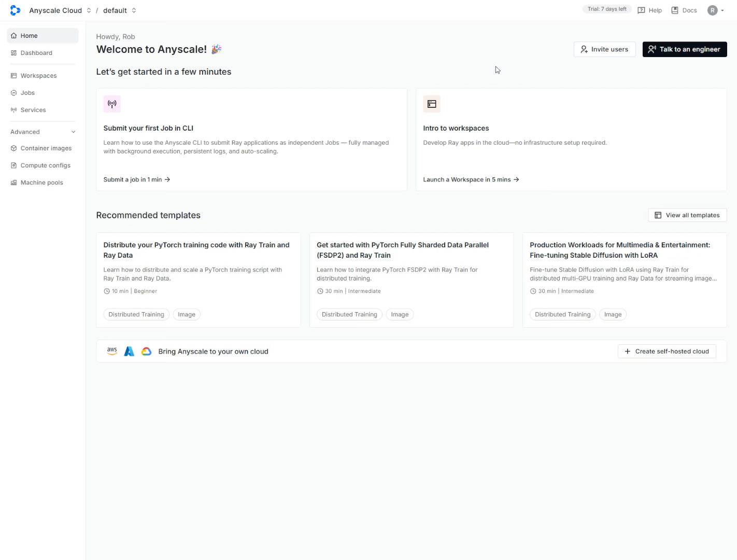
Task: Click Create self-hosted cloud button
Action: 667,352
